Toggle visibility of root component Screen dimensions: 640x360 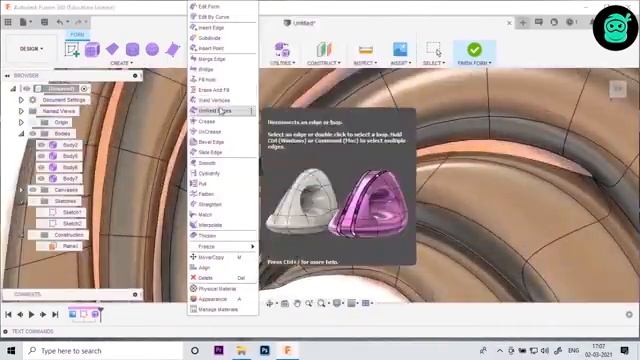[x=27, y=89]
